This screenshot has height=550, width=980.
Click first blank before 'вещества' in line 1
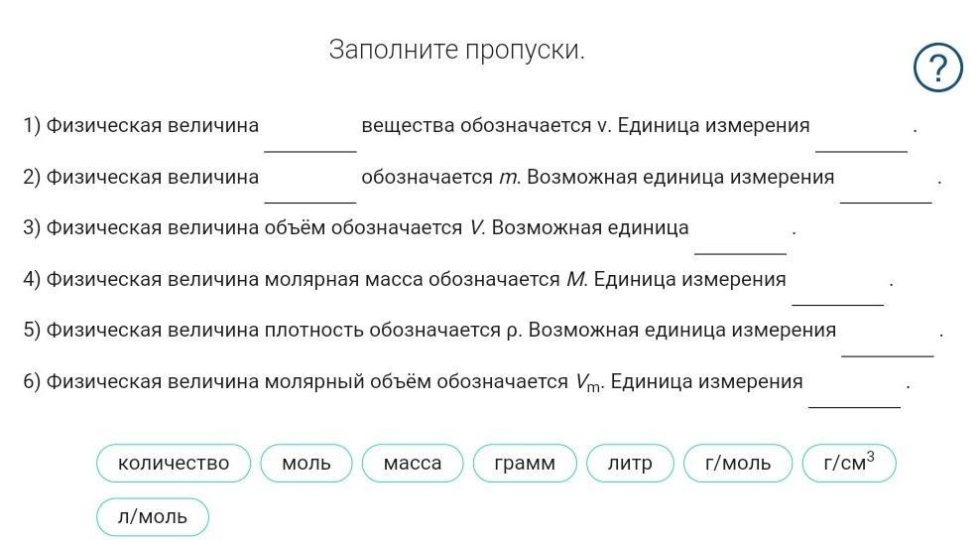(310, 133)
